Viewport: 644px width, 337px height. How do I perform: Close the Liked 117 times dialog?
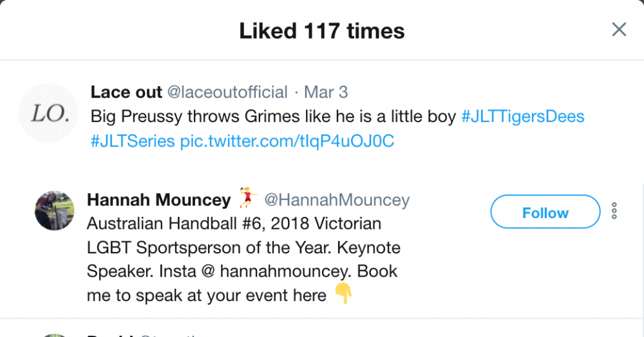[619, 30]
